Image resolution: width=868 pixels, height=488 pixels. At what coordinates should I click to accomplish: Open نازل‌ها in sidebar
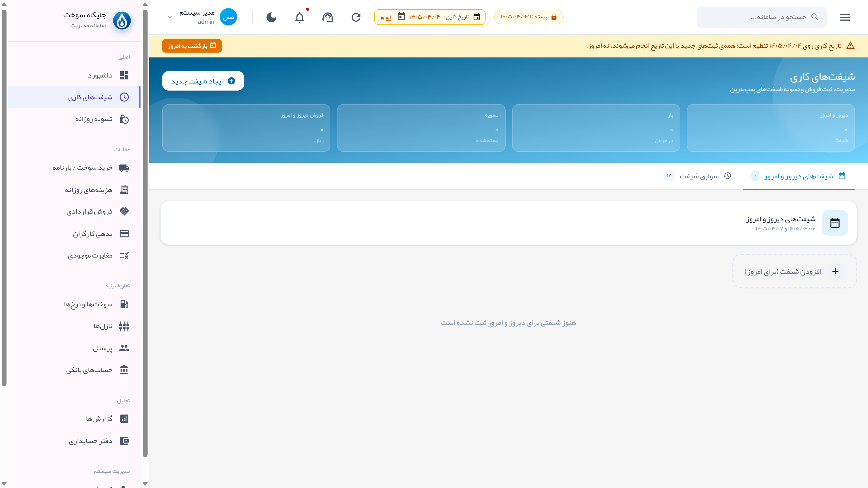click(x=74, y=326)
